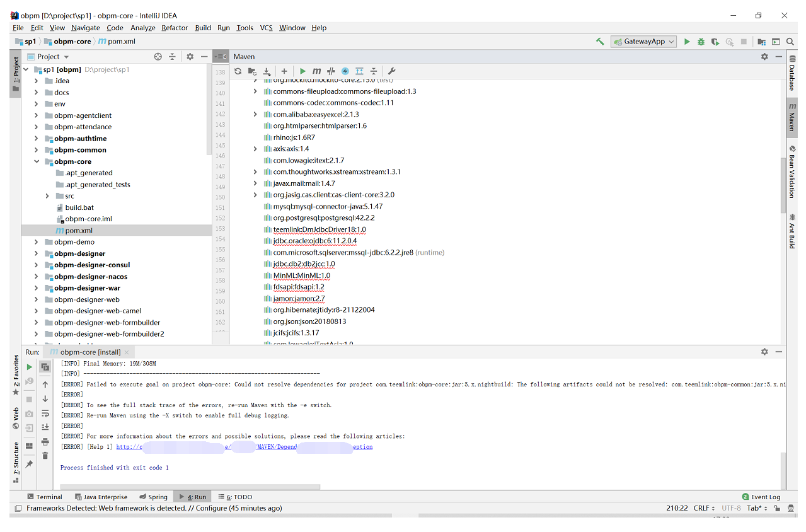The height and width of the screenshot is (532, 806).
Task: Toggle Maven Offline Mode
Action: (331, 71)
